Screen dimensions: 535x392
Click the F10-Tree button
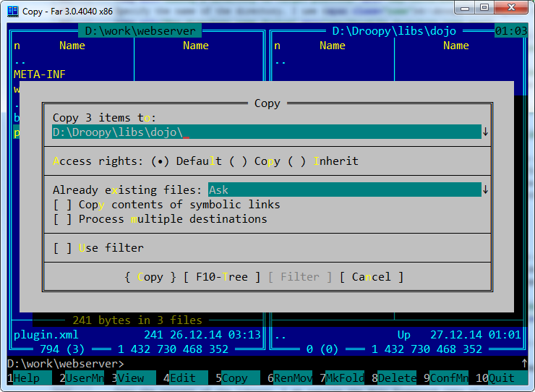pyautogui.click(x=222, y=277)
